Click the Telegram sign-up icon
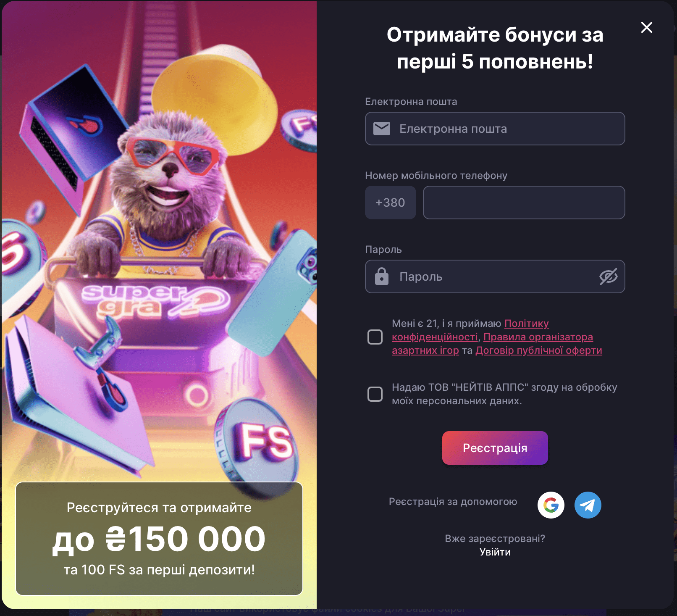 tap(588, 505)
